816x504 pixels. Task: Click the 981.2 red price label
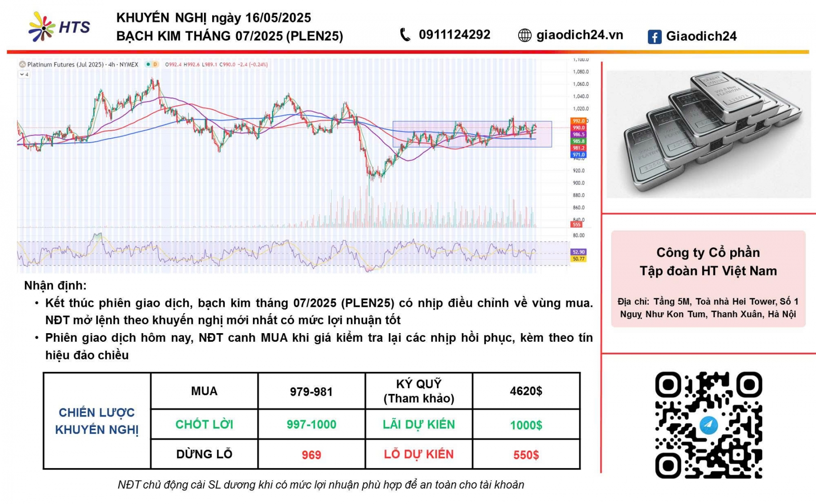tap(578, 148)
